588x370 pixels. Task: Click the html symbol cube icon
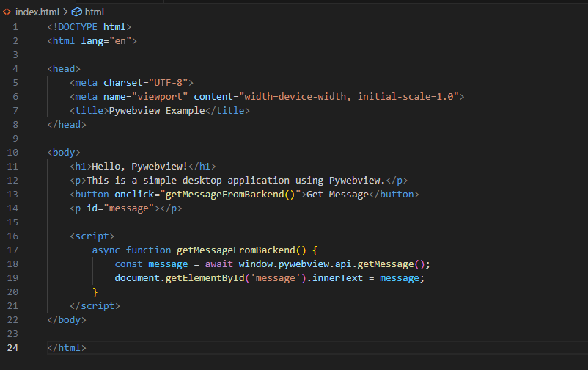click(76, 12)
